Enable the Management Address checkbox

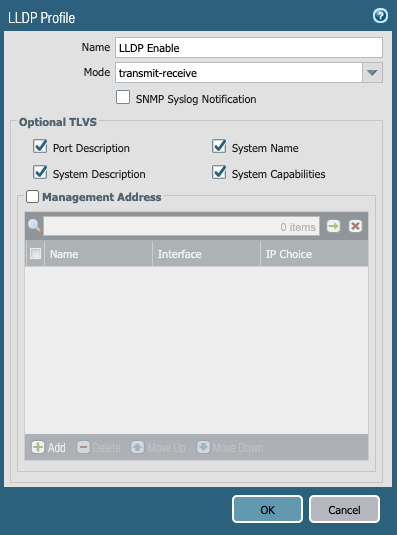(32, 197)
